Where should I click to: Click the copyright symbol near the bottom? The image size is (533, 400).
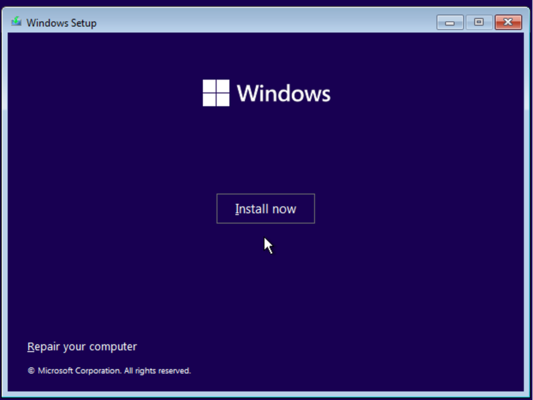point(31,371)
